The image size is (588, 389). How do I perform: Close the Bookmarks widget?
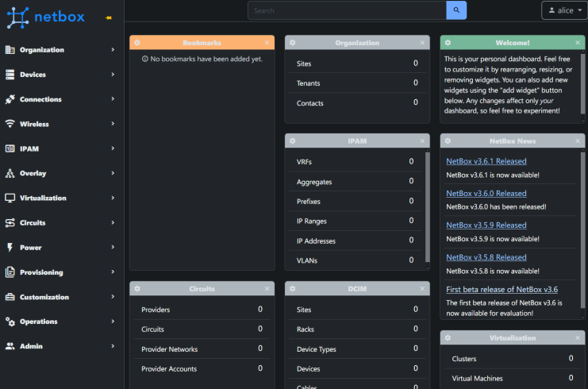tap(267, 43)
